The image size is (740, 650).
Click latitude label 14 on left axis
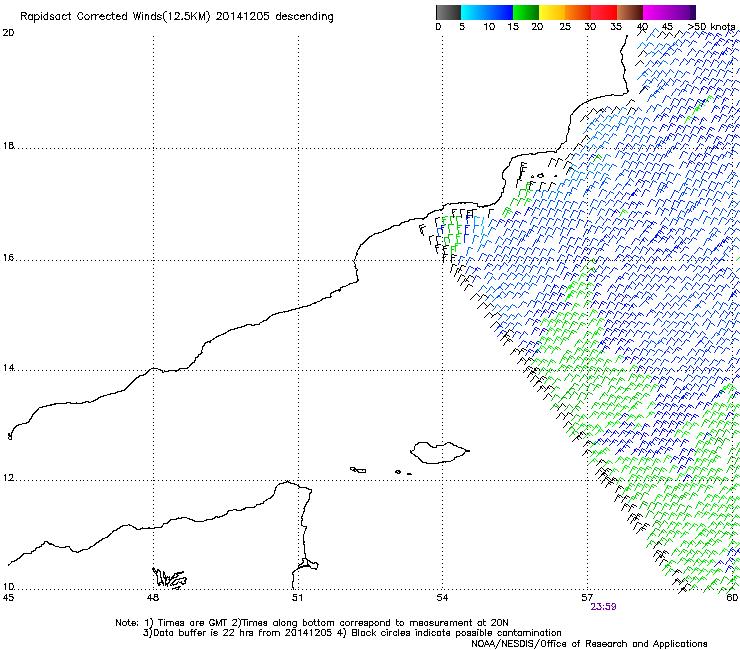click(8, 368)
